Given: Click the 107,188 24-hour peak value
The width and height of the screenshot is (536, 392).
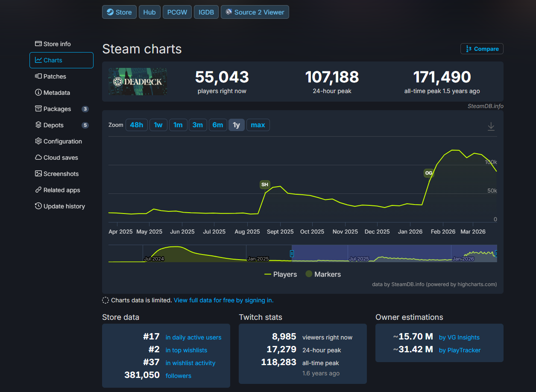Looking at the screenshot, I should (x=332, y=77).
